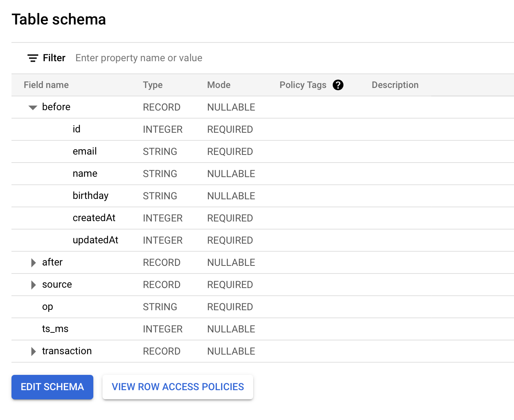Image resolution: width=514 pixels, height=420 pixels.
Task: Open VIEW ROW ACCESS POLICIES
Action: pyautogui.click(x=177, y=387)
